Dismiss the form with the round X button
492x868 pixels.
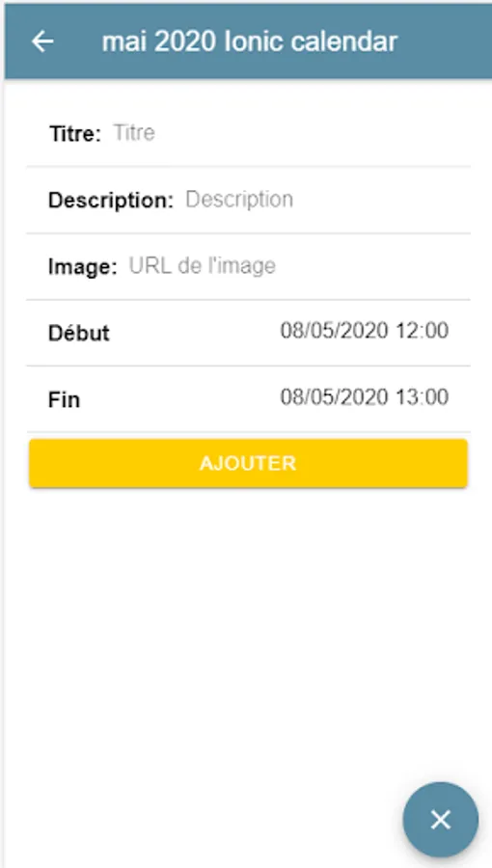[441, 819]
